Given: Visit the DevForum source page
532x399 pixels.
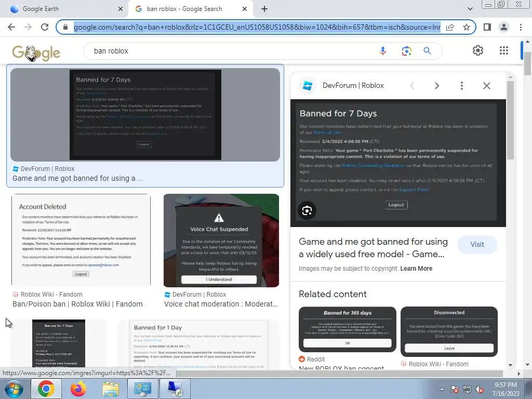Looking at the screenshot, I should point(477,244).
